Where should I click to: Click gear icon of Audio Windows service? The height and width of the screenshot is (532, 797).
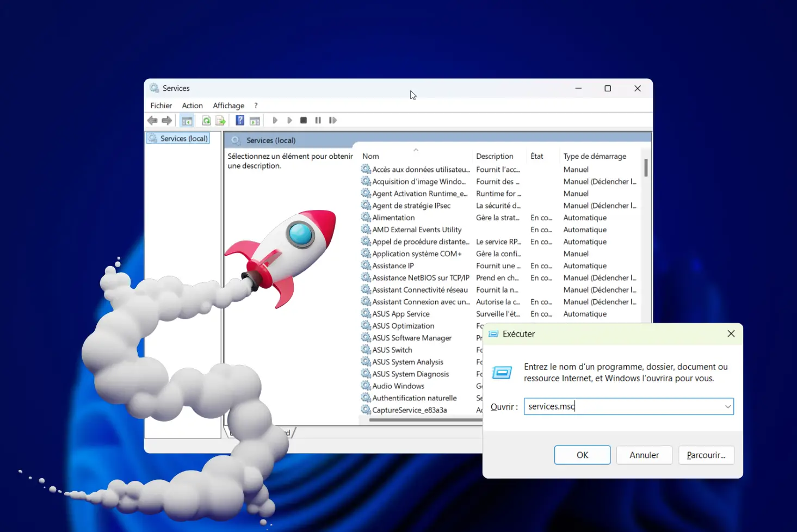pos(366,386)
